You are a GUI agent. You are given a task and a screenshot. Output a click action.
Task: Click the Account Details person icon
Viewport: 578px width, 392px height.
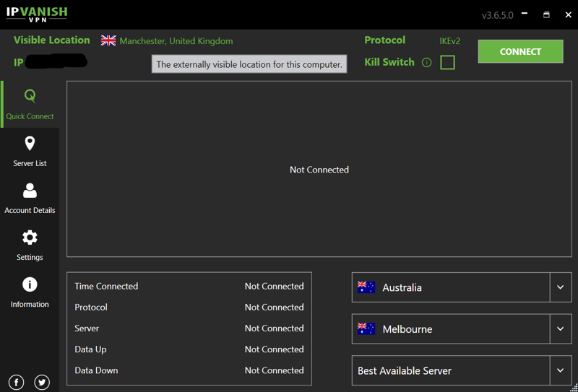[30, 191]
